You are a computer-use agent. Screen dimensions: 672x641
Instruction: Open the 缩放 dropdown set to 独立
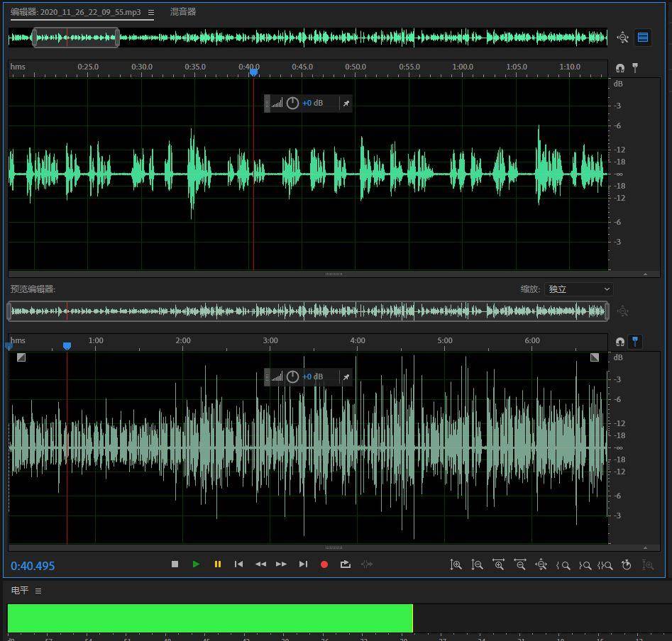coord(578,289)
